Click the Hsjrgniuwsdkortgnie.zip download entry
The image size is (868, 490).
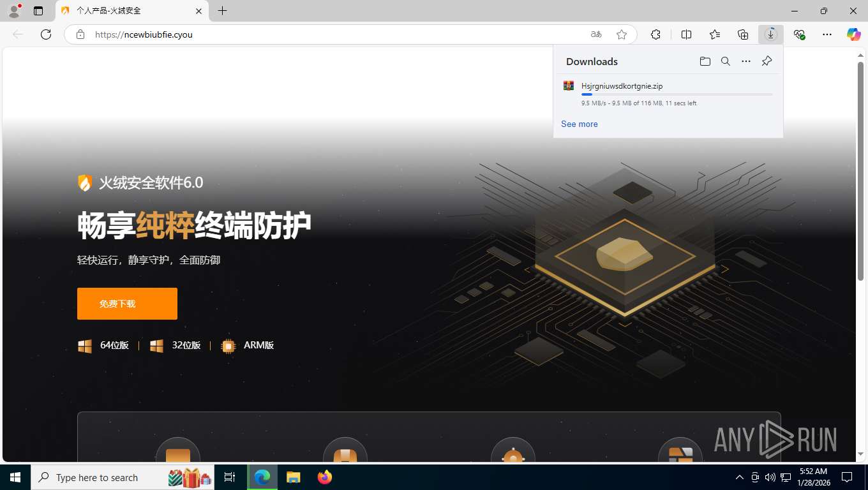point(668,94)
